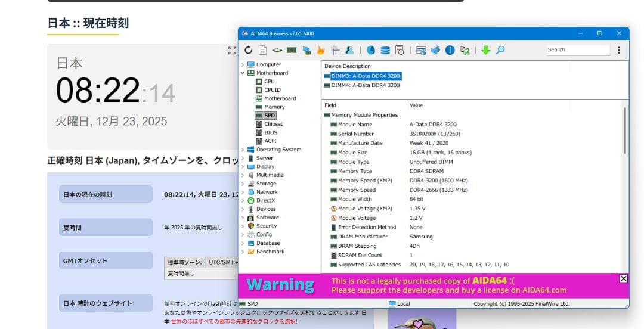Expand the Server tree node
The width and height of the screenshot is (644, 329).
tap(243, 158)
